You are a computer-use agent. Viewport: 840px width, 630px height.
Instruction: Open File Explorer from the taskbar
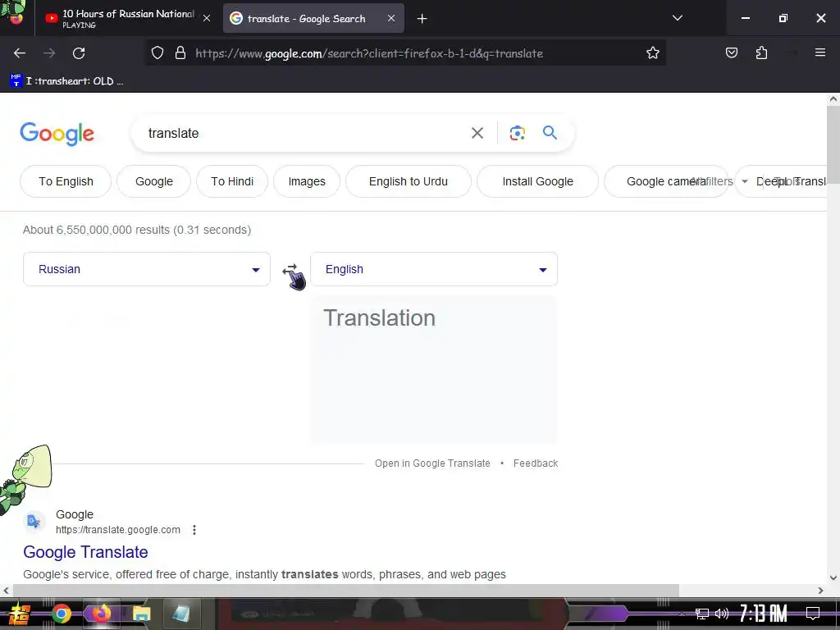[x=141, y=614]
